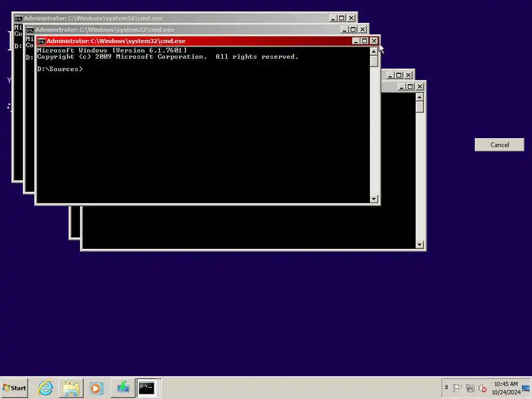Viewport: 532px width, 399px height.
Task: Minimize the rearmost top-left cmd window
Action: pos(333,18)
